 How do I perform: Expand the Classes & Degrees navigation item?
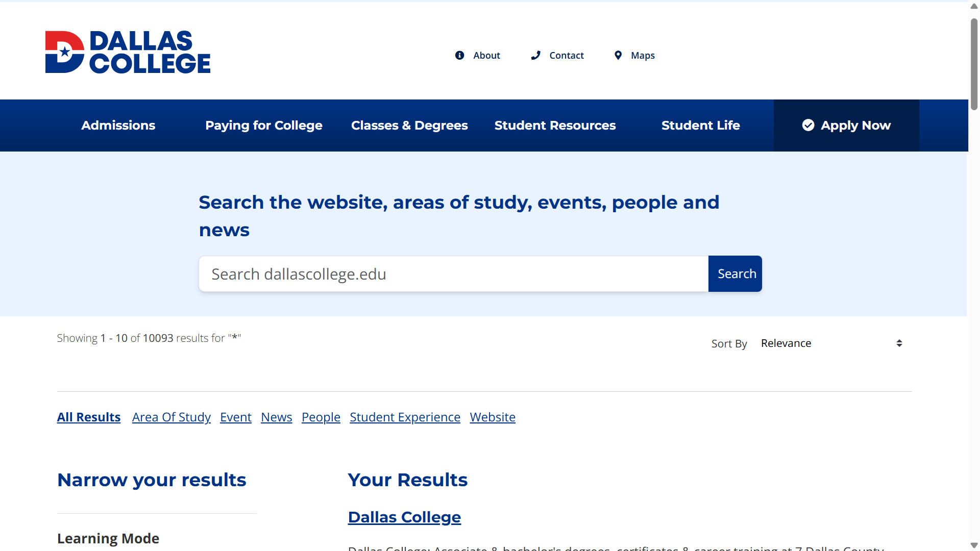[x=409, y=125]
